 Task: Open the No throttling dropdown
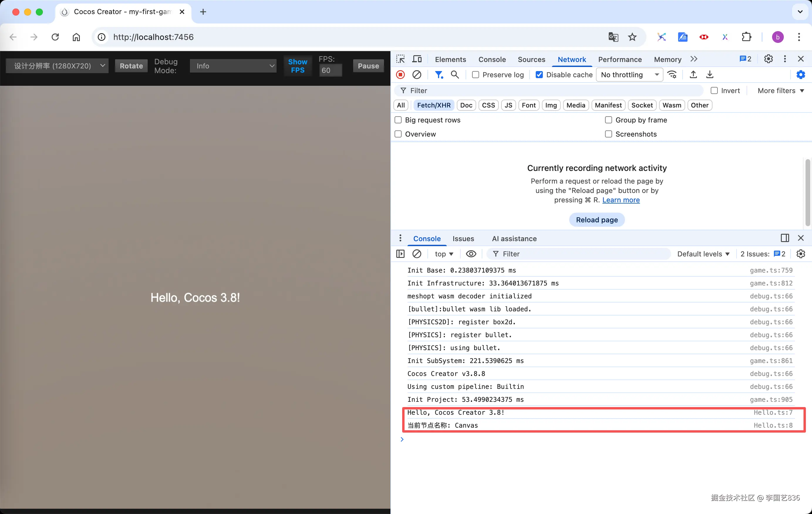tap(629, 75)
